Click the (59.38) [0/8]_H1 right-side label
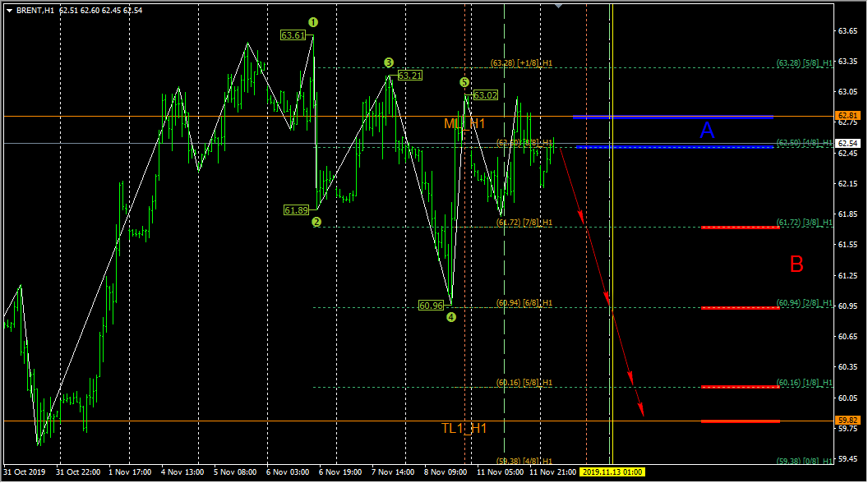Image resolution: width=868 pixels, height=483 pixels. [x=805, y=461]
